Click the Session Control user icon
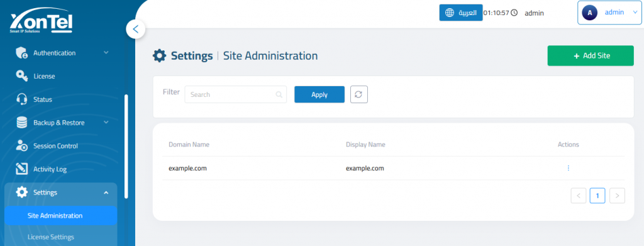This screenshot has height=246, width=644. click(x=21, y=146)
